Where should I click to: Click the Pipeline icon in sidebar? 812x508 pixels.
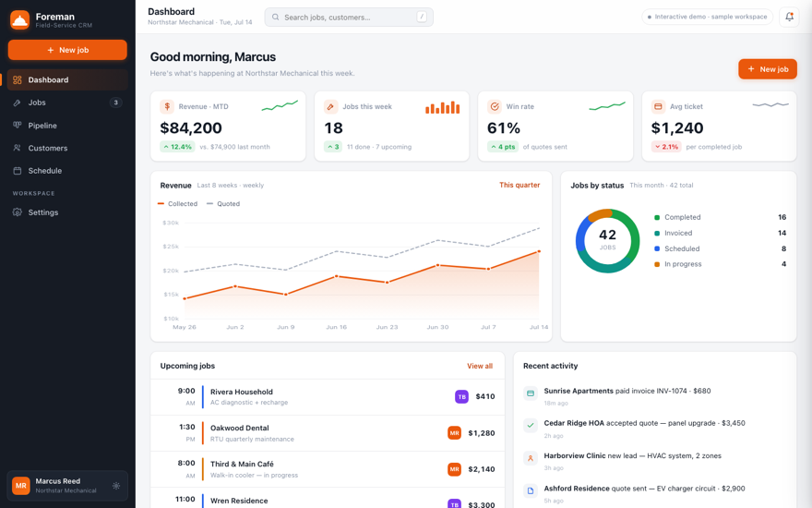[x=18, y=126]
